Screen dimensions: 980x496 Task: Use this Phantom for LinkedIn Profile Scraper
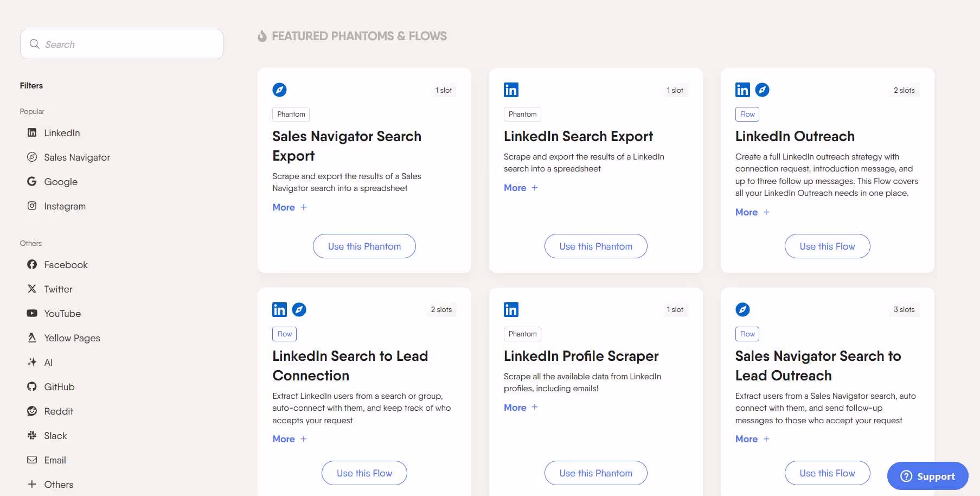coord(596,473)
